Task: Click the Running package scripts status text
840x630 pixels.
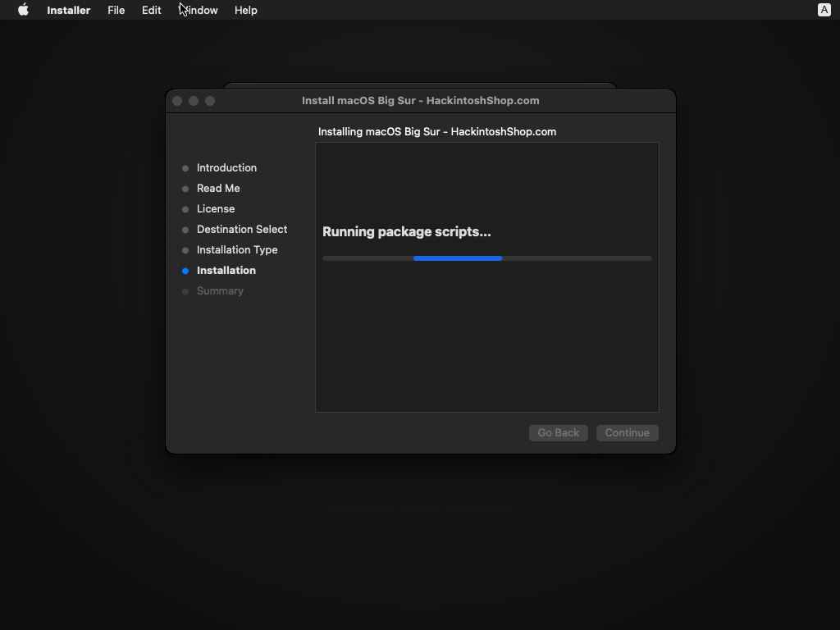Action: (x=406, y=231)
